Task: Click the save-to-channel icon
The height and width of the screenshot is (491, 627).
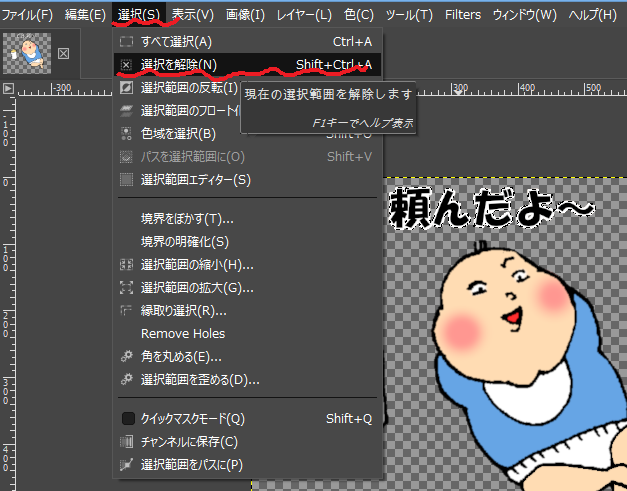Action: click(126, 442)
